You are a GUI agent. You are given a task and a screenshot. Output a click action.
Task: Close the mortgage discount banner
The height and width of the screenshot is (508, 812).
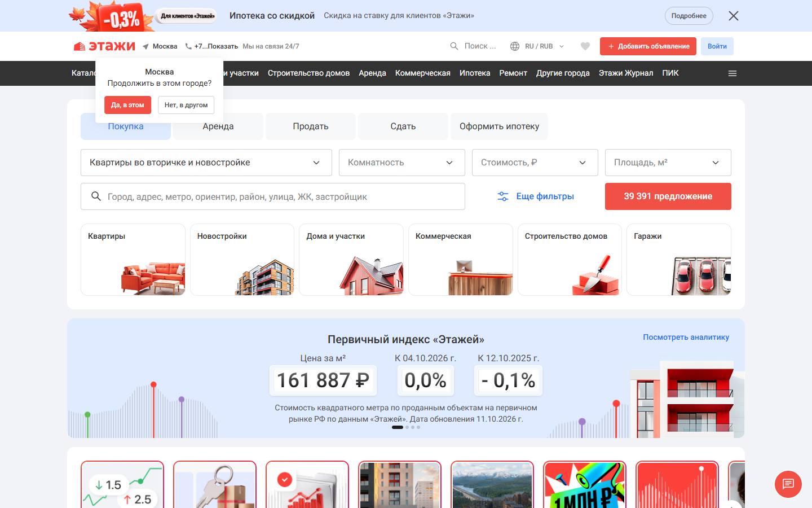click(x=733, y=16)
